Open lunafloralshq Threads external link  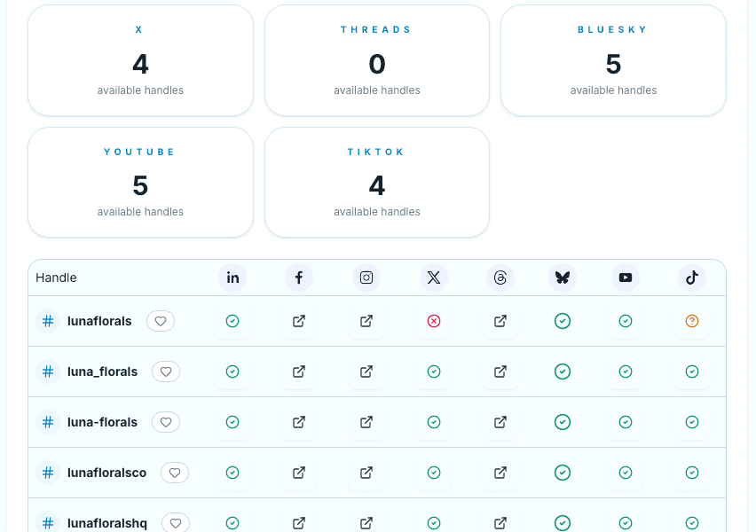tap(500, 523)
